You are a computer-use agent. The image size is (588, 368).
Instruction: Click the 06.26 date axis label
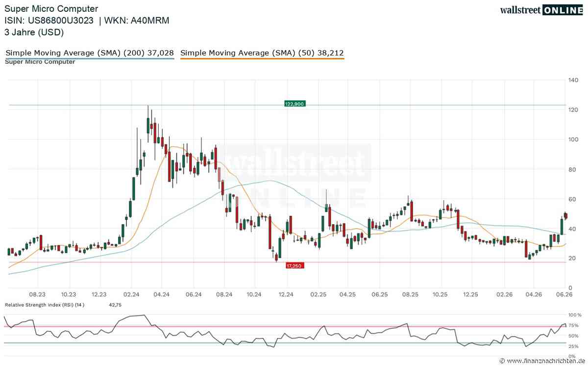point(564,294)
